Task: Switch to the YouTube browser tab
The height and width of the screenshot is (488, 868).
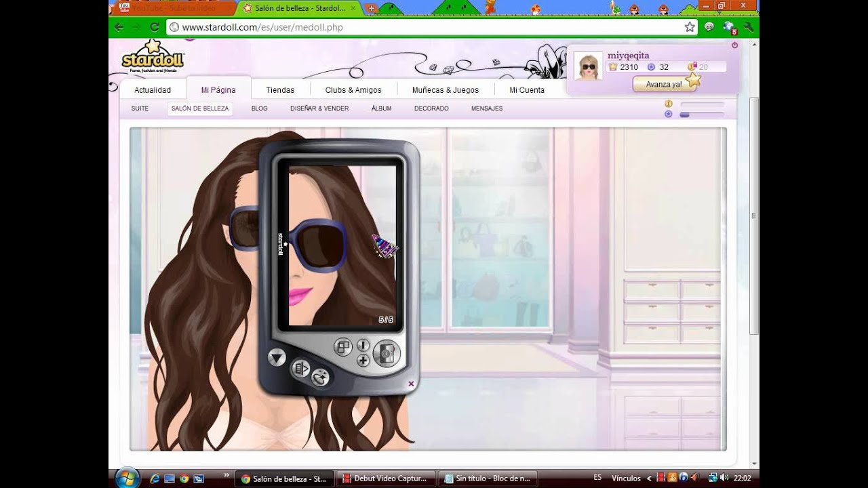Action: (174, 8)
